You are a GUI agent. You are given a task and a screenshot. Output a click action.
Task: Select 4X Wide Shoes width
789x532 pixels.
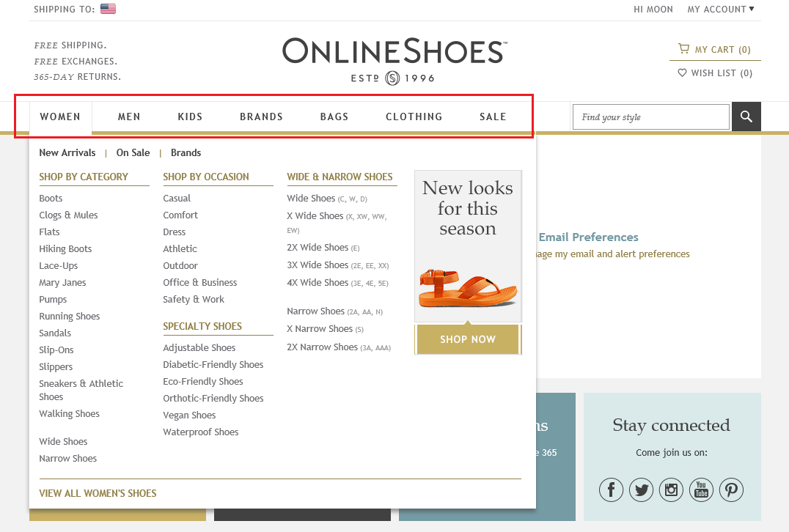coord(337,283)
